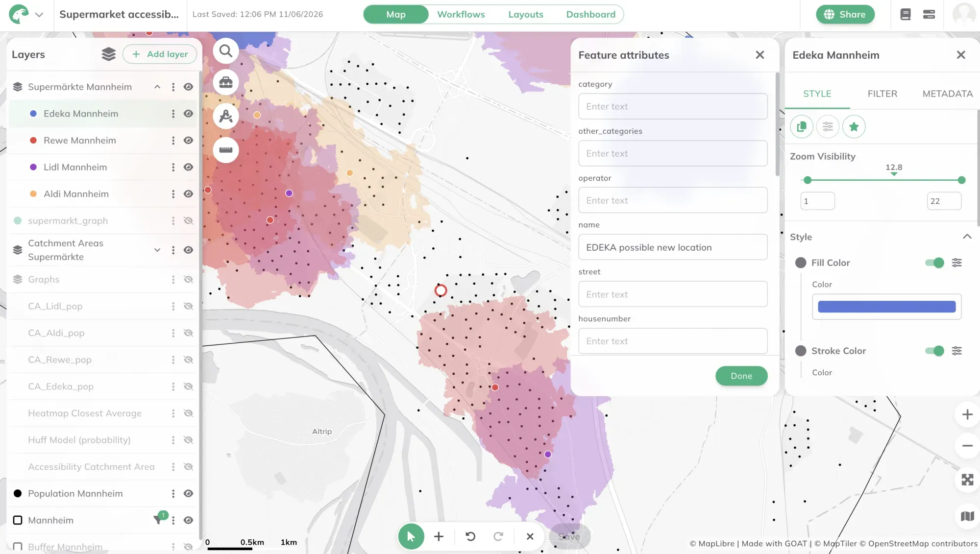This screenshot has width=980, height=554.
Task: Switch to the Layouts view
Action: click(x=526, y=15)
